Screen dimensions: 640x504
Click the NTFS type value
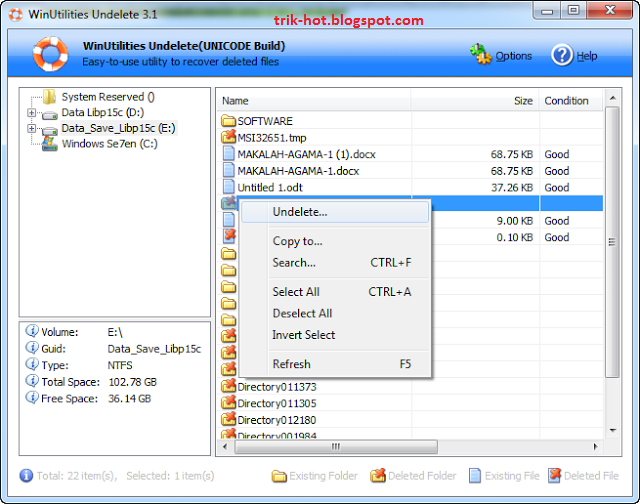(x=120, y=365)
